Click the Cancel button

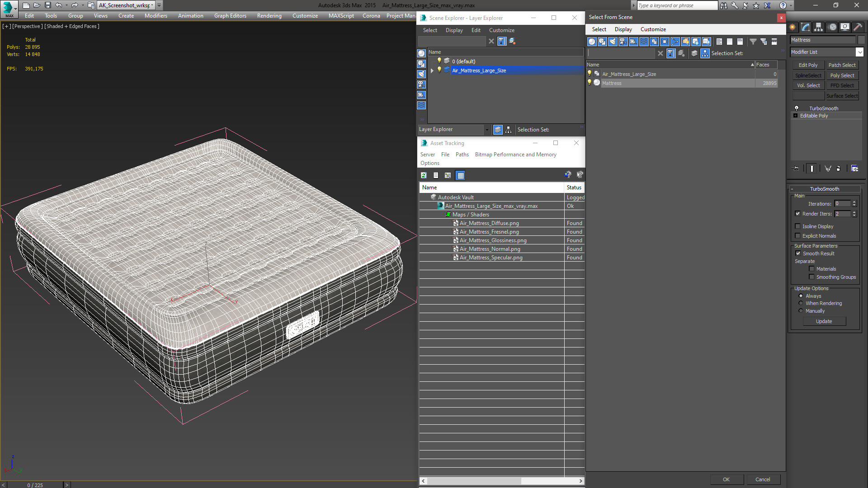(x=763, y=479)
